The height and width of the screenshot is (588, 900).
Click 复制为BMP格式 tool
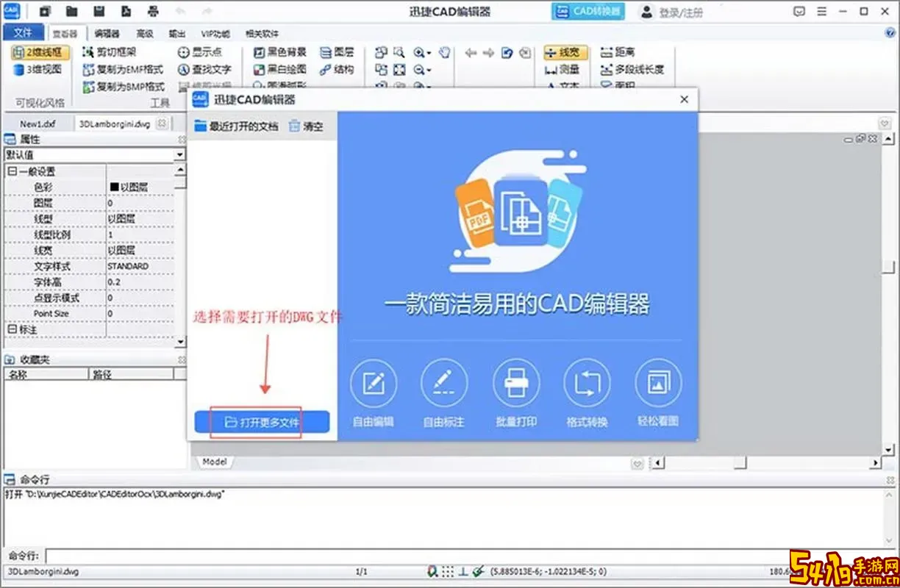[x=124, y=87]
